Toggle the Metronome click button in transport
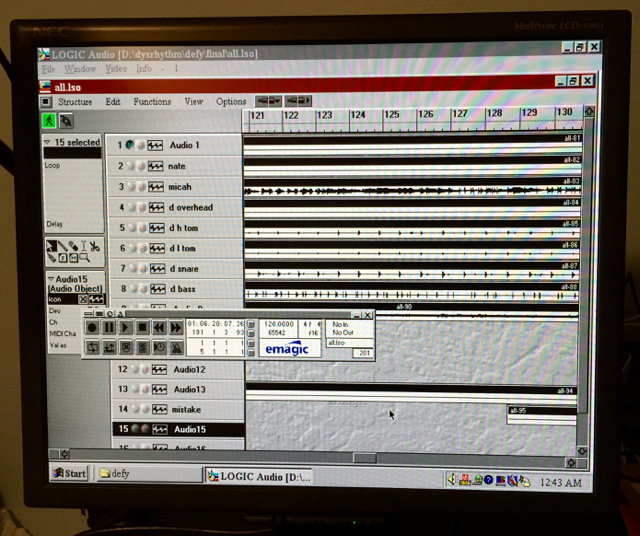 click(x=176, y=347)
